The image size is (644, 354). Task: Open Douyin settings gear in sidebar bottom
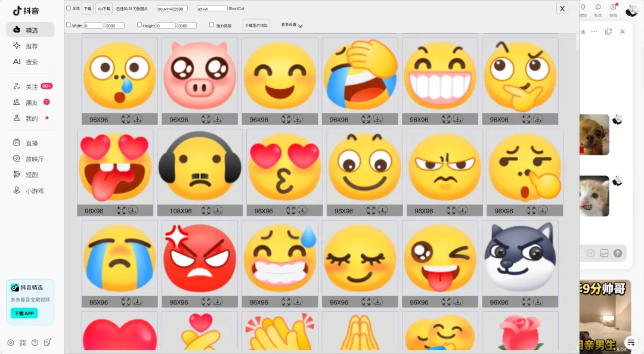11,343
